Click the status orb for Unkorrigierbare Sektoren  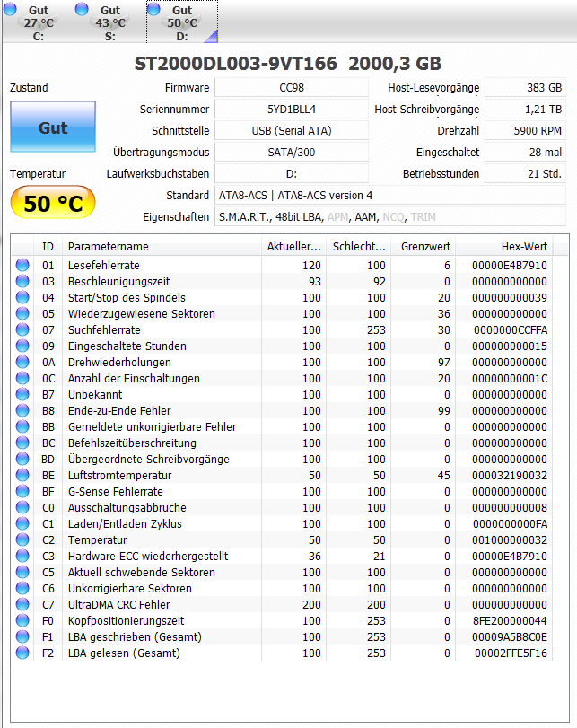click(22, 588)
